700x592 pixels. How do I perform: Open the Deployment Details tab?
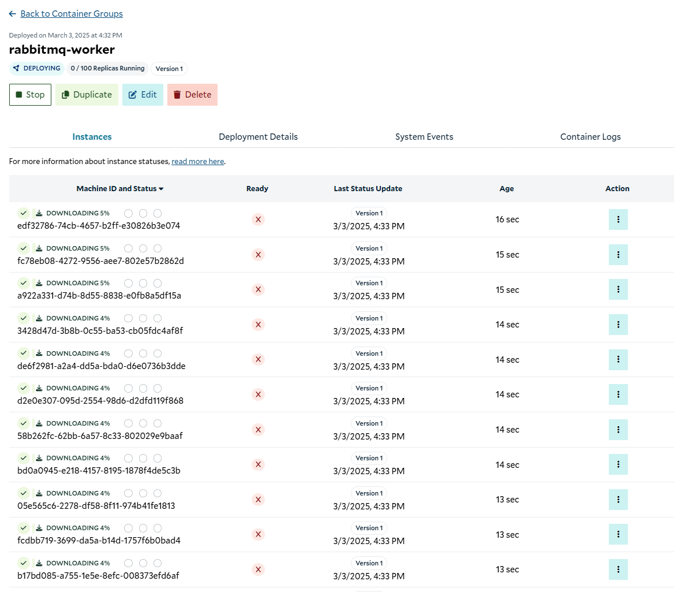[259, 137]
